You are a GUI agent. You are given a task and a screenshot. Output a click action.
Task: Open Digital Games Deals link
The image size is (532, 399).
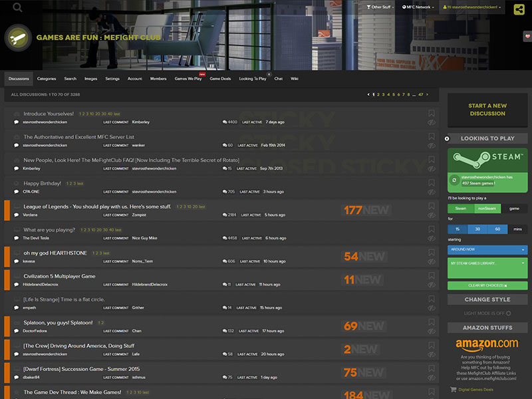475,390
